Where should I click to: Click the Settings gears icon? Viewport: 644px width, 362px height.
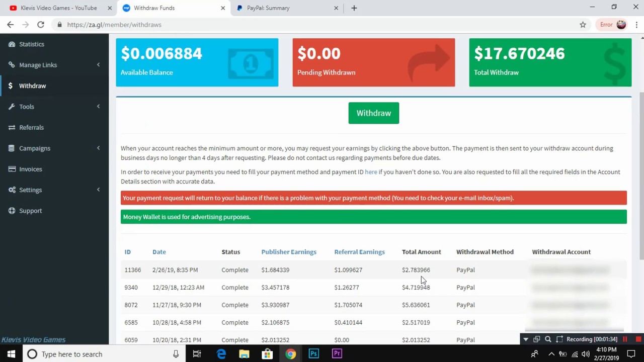click(x=12, y=190)
